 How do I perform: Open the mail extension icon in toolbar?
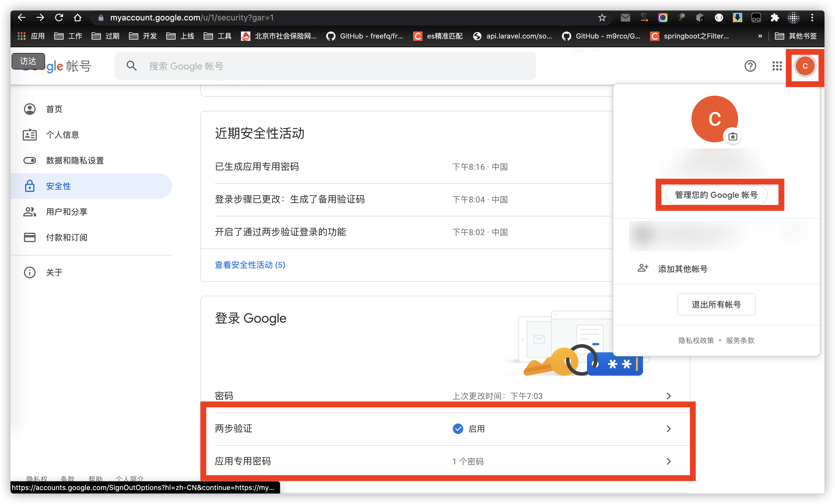click(625, 17)
